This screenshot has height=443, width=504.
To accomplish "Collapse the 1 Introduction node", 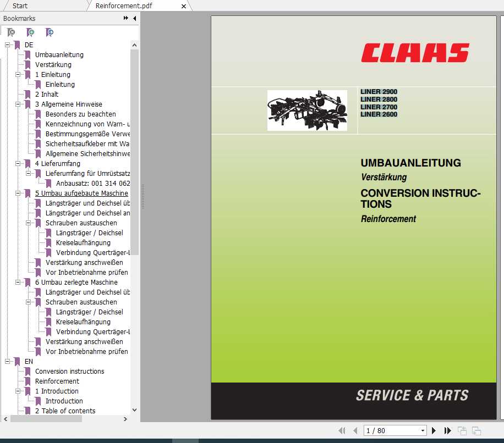I will tap(18, 391).
